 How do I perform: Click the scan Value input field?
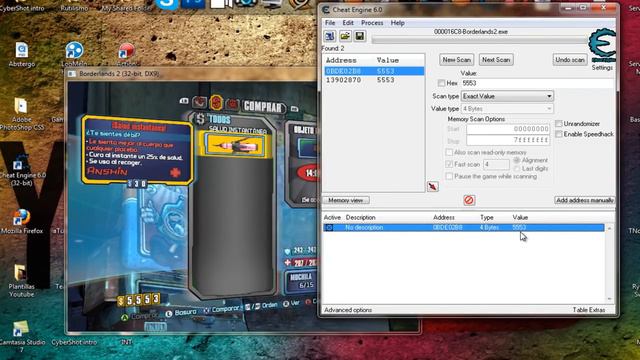[537, 83]
